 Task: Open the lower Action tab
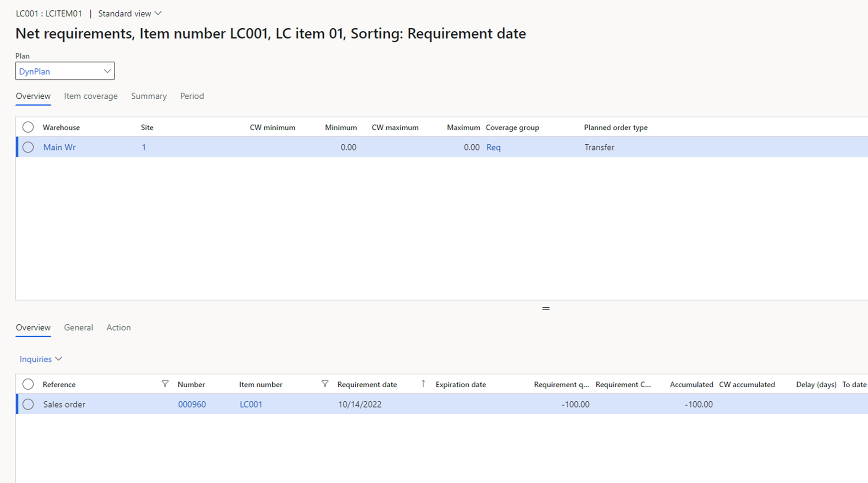119,327
